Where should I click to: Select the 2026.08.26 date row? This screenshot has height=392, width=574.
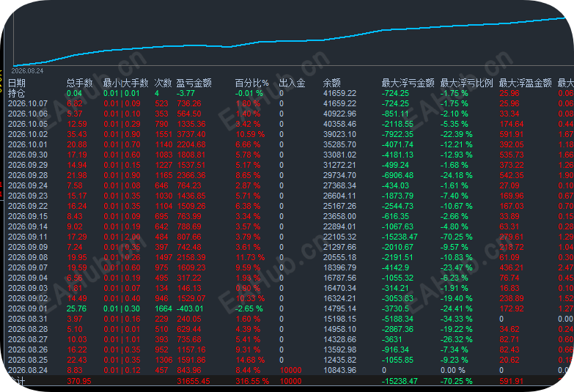(x=28, y=350)
